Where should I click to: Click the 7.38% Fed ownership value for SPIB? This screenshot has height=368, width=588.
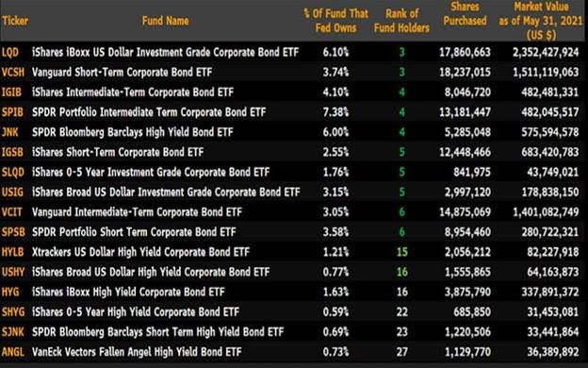click(336, 112)
